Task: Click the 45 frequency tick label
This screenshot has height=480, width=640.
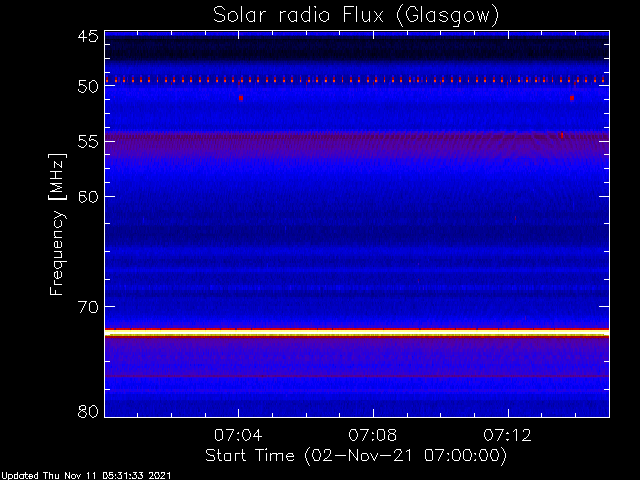Action: pos(88,36)
